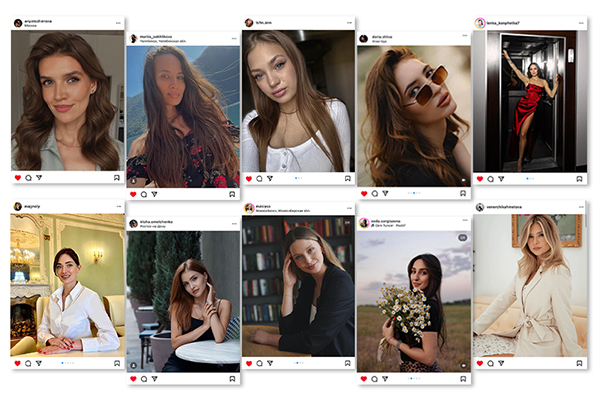Open the daisy bouquet field photo
Screen dimensions: 600x400
[414, 301]
